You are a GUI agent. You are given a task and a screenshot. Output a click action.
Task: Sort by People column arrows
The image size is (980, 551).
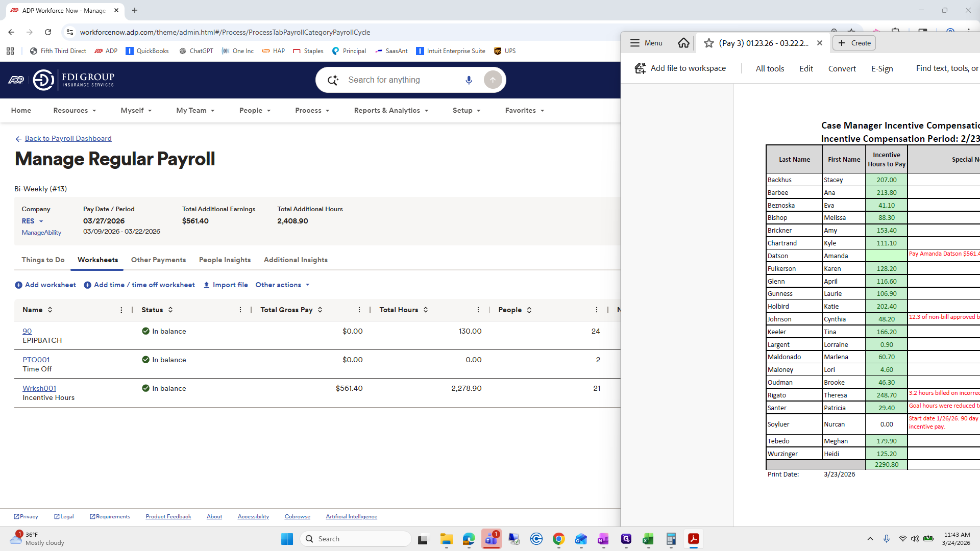click(529, 310)
